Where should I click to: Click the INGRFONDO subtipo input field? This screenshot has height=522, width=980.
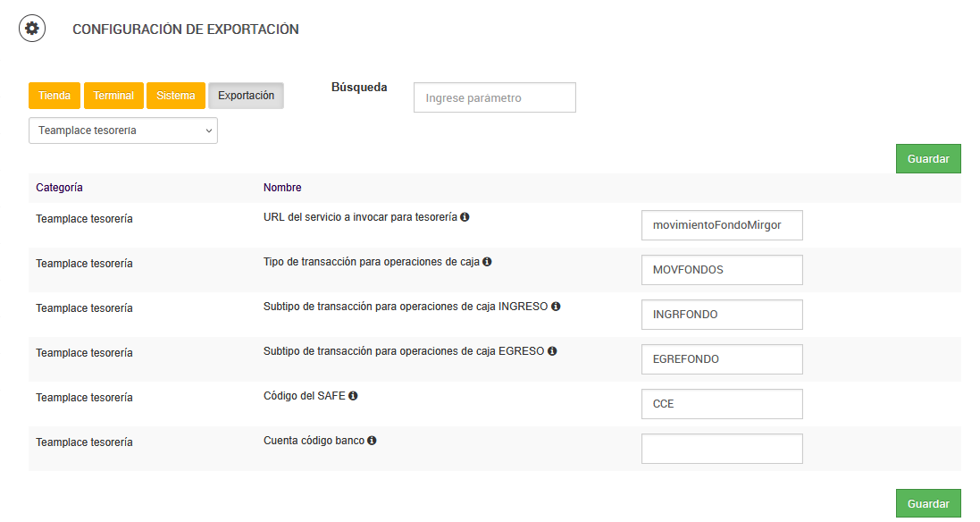tap(722, 315)
